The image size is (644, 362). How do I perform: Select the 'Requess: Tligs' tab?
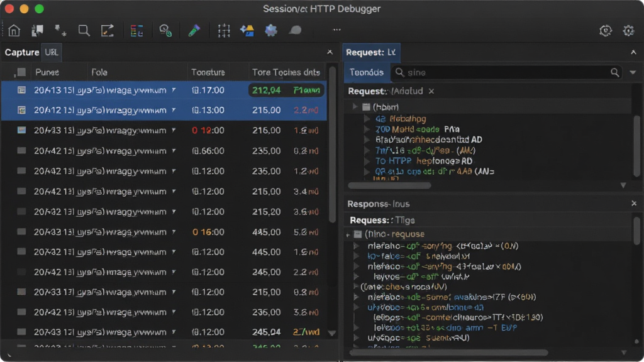point(382,221)
